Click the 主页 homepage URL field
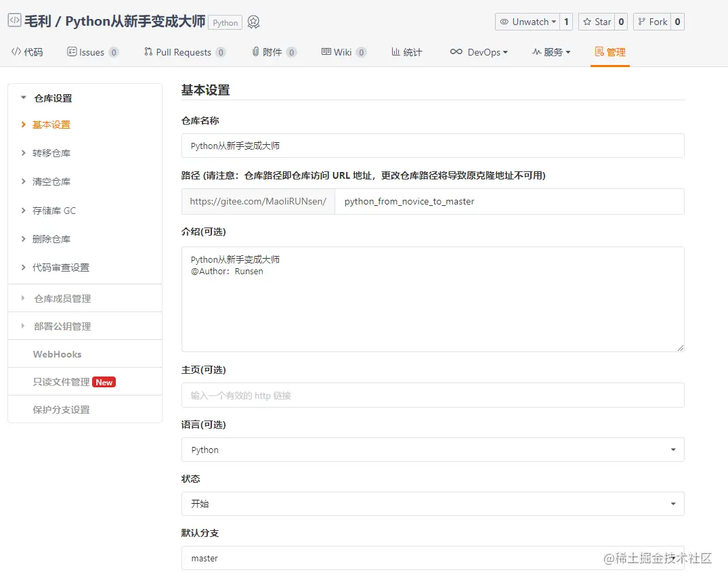Screen dimensions: 728x581 (433, 395)
